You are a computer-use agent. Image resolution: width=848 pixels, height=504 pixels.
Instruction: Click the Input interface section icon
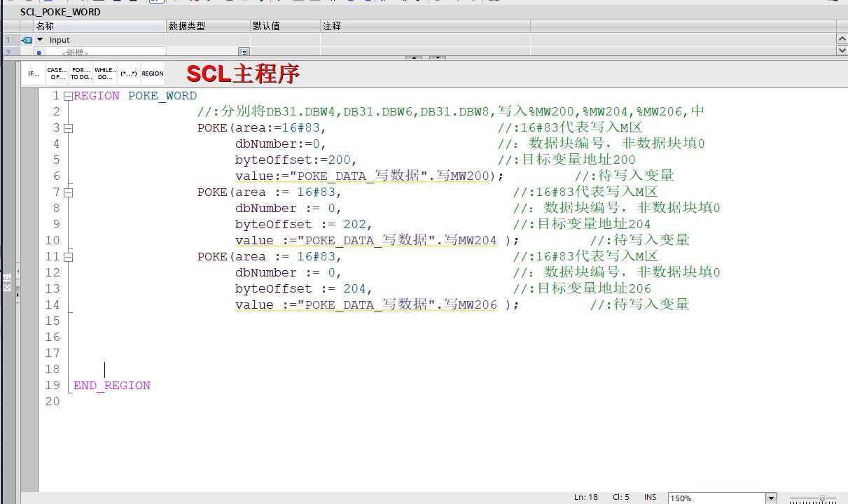click(27, 41)
